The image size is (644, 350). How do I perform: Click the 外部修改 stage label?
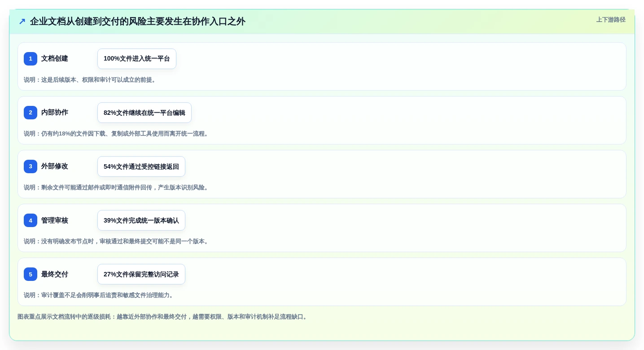point(55,166)
